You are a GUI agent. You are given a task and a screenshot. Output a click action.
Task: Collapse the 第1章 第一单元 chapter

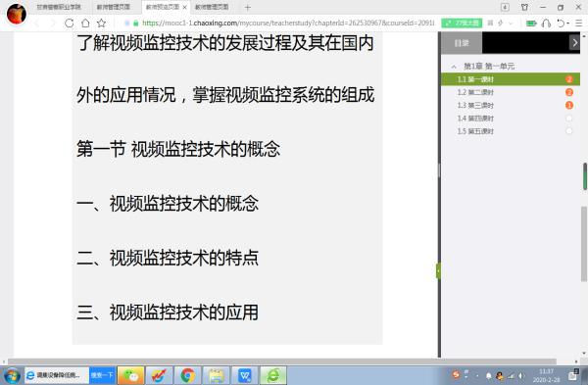click(454, 67)
